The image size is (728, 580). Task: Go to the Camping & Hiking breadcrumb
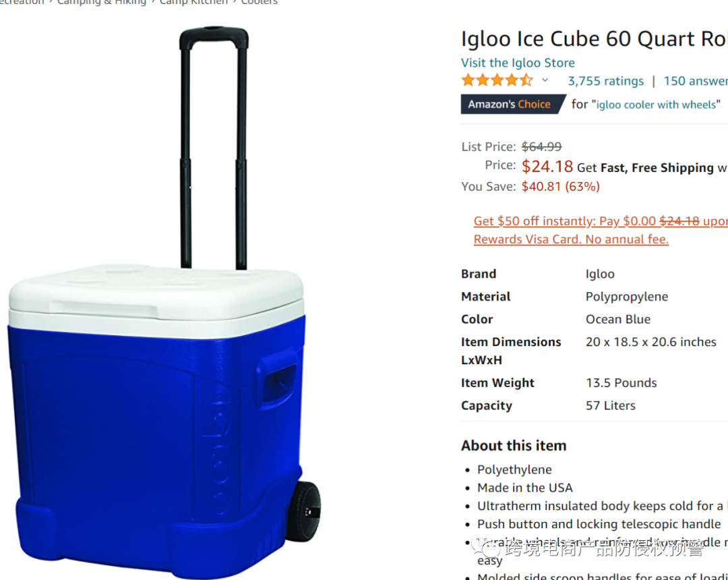102,2
